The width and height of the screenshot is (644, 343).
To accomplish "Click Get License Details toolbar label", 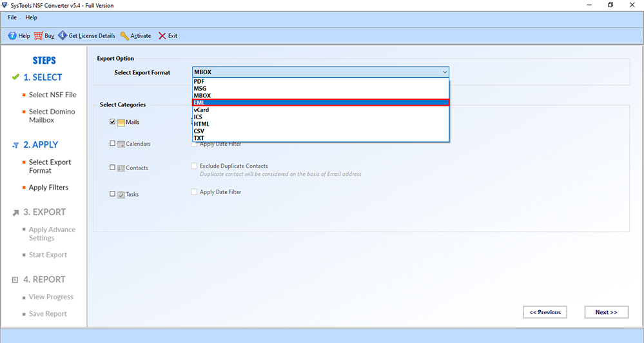I will (92, 35).
